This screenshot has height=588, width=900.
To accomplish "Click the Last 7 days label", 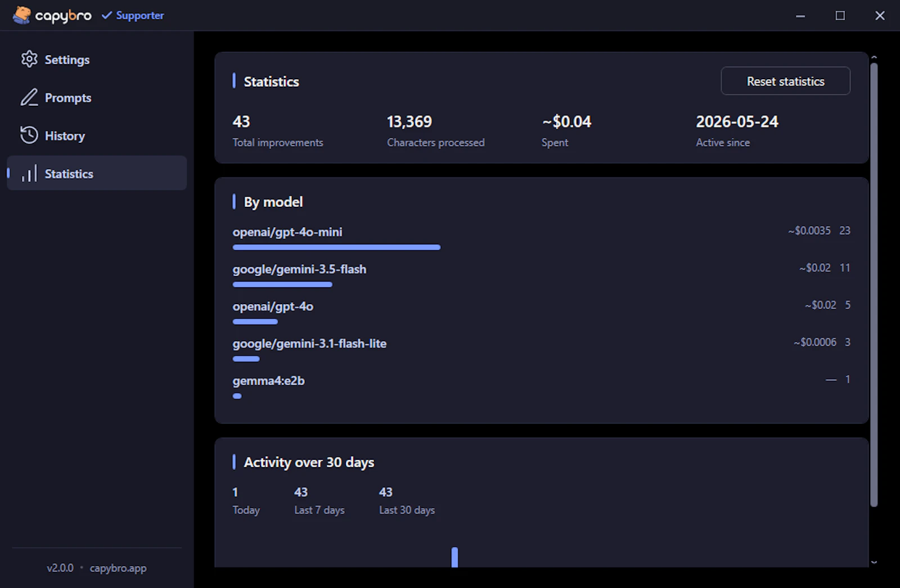I will (x=319, y=510).
